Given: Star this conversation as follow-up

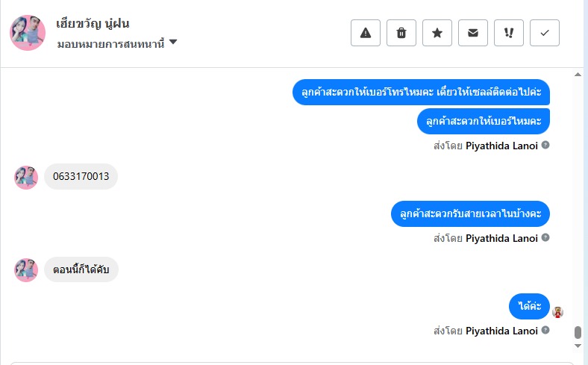Looking at the screenshot, I should tap(437, 33).
